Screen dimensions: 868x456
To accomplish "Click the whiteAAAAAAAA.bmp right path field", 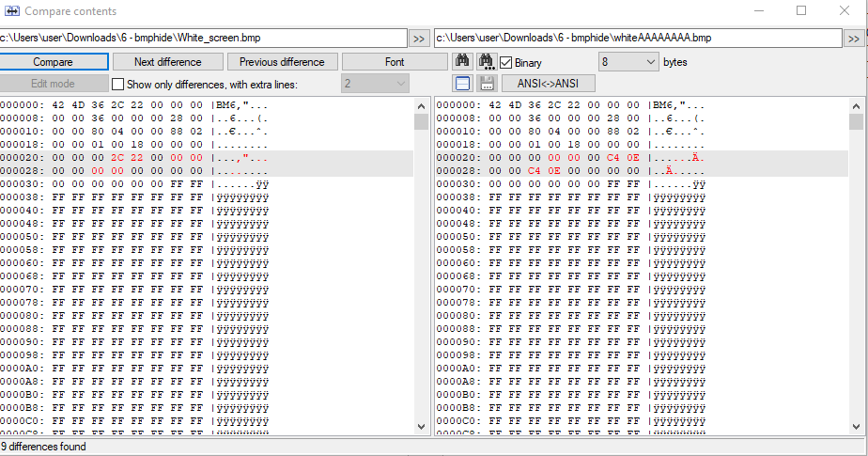I will coord(638,38).
